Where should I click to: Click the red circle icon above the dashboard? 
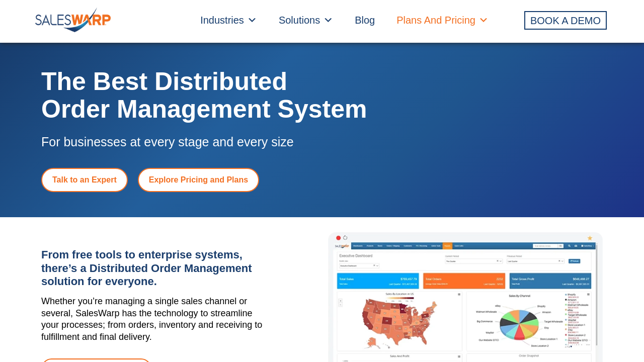tap(339, 238)
